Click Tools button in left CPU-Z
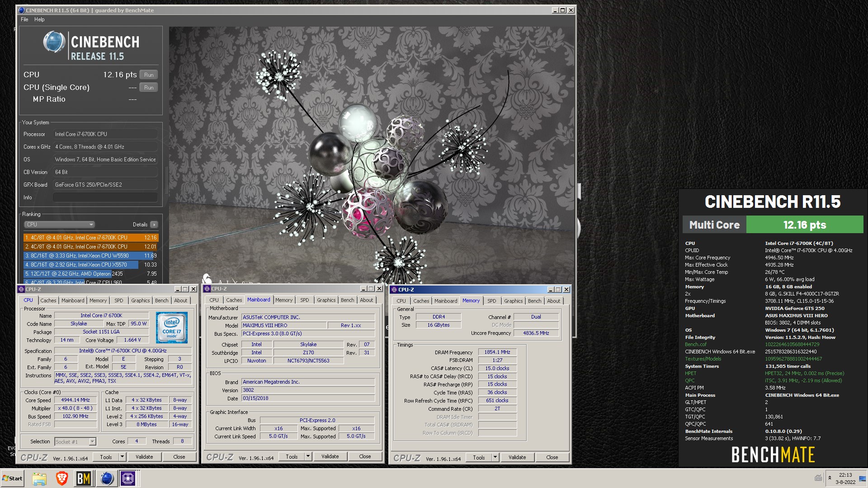The width and height of the screenshot is (868, 488). pos(106,457)
